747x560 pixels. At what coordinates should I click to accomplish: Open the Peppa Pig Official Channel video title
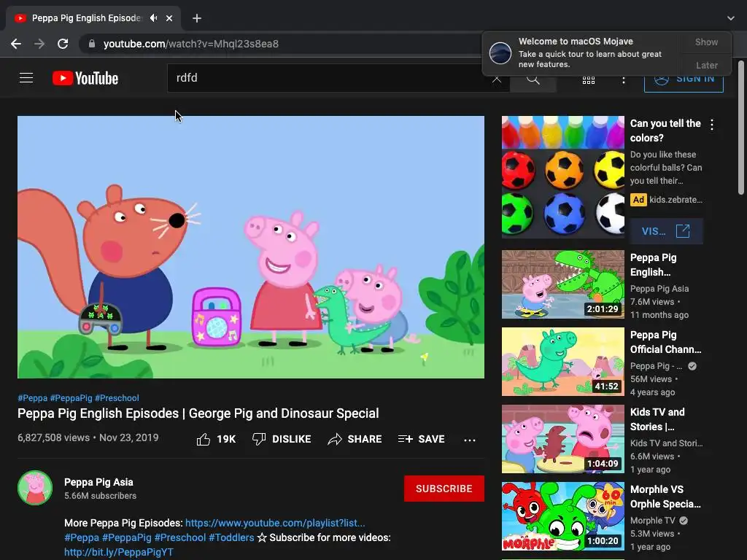click(665, 342)
